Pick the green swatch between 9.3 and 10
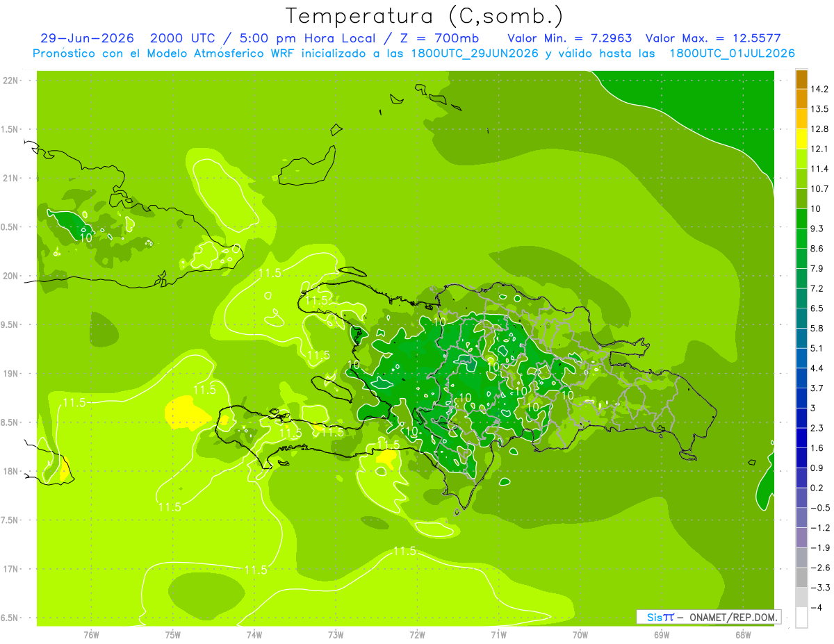The image size is (834, 644). (x=801, y=219)
